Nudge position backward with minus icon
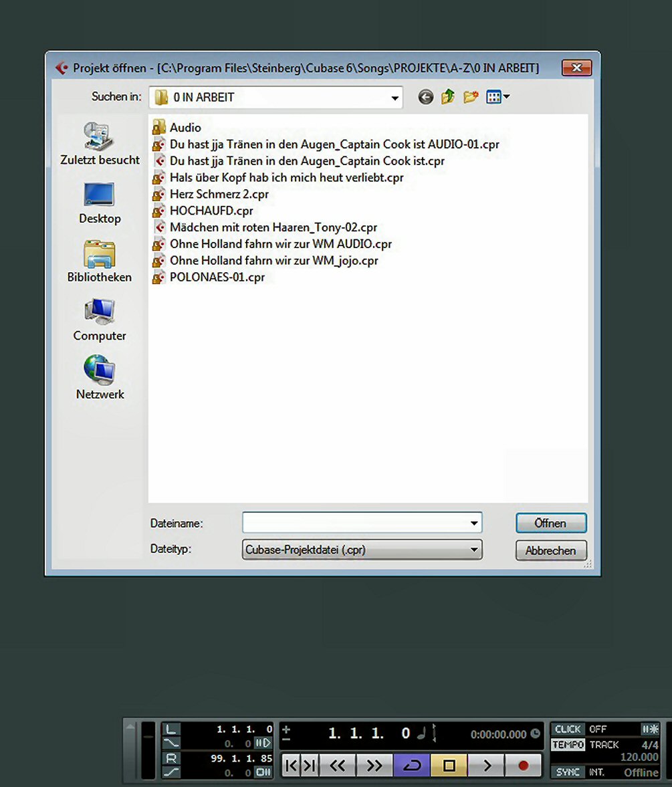Image resolution: width=672 pixels, height=787 pixels. 286,740
